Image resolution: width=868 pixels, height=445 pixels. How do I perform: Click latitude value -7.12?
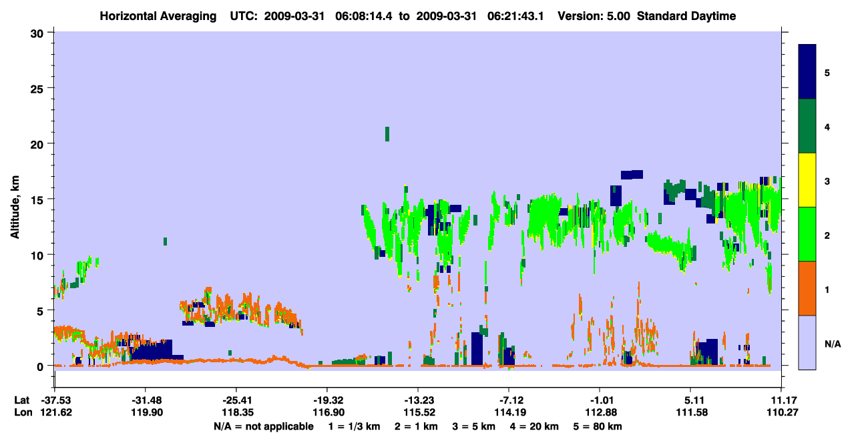(509, 400)
